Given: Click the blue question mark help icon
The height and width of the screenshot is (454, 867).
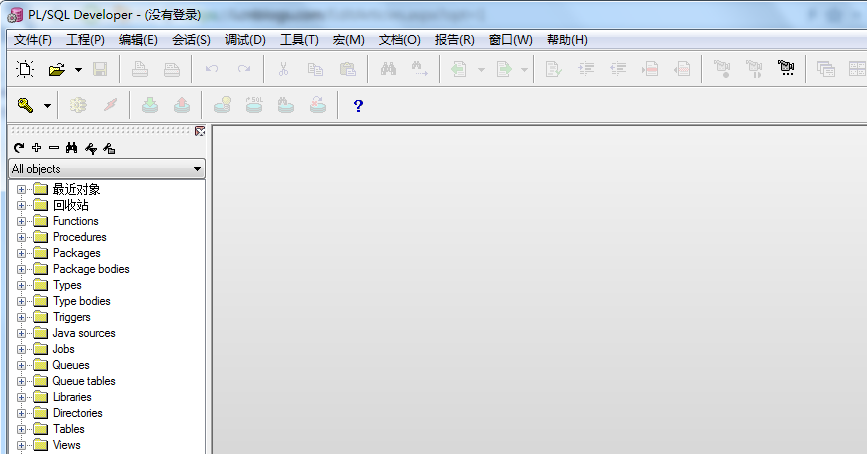Looking at the screenshot, I should (358, 106).
